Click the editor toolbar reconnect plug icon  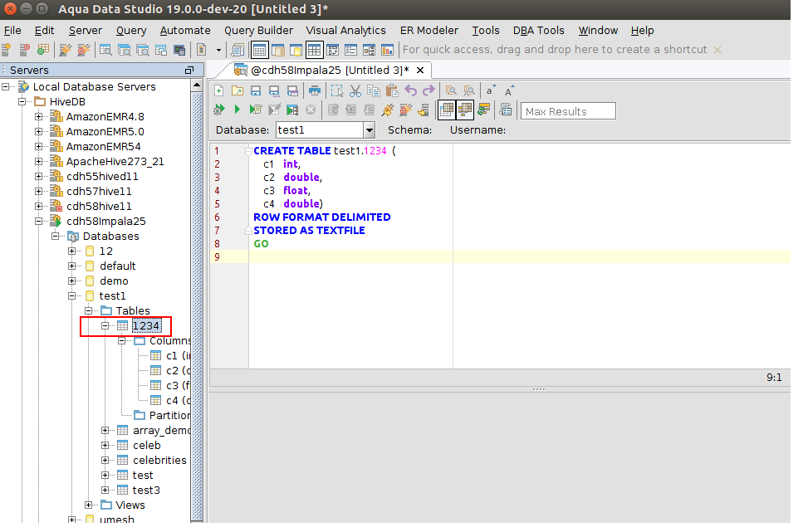coord(388,110)
